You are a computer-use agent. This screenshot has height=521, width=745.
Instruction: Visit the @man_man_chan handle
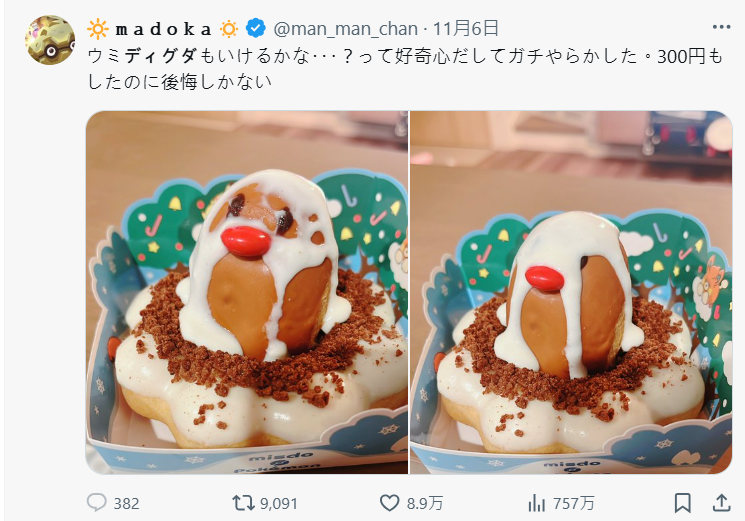(x=345, y=29)
